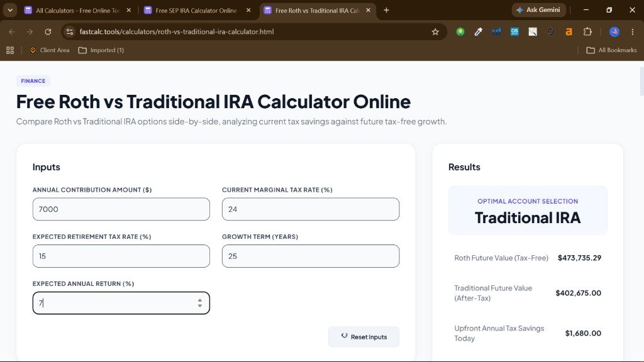Close the Free SEP IRA Calculator tab

click(x=248, y=10)
